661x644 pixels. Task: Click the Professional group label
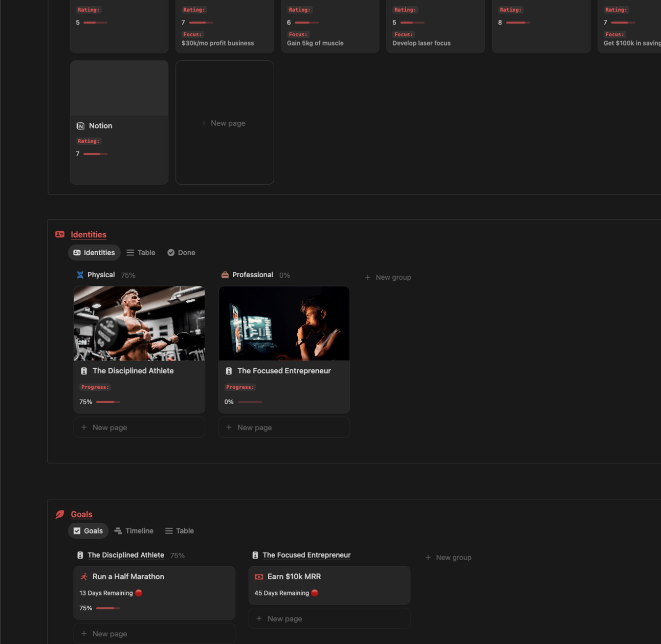tap(253, 275)
